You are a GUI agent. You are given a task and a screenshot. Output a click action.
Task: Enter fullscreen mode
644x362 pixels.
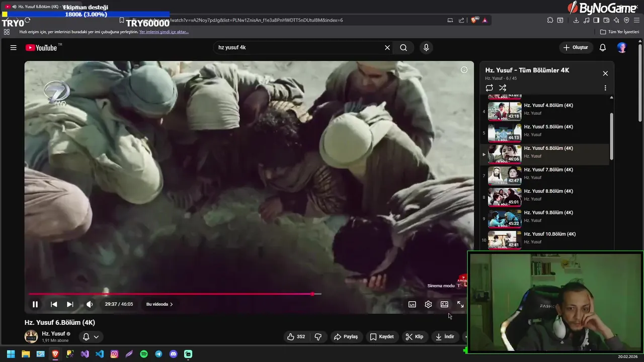tap(460, 304)
